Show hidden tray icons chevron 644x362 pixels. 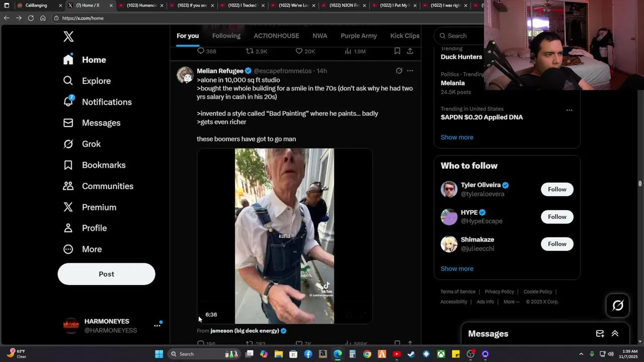[x=581, y=354]
